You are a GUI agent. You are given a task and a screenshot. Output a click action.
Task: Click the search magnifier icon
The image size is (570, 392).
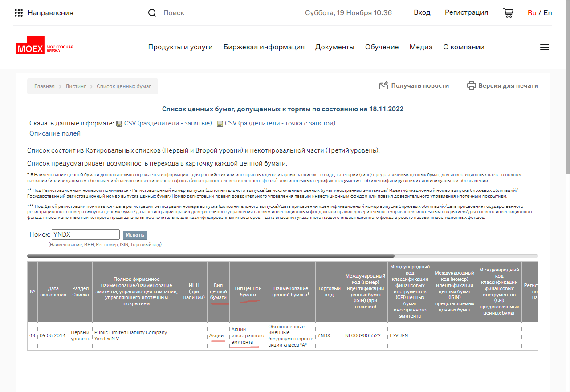pos(152,13)
